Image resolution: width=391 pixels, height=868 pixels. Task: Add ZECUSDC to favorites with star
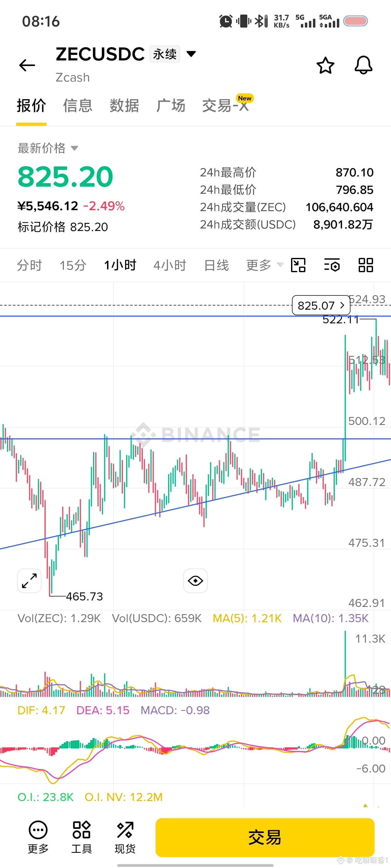(325, 65)
